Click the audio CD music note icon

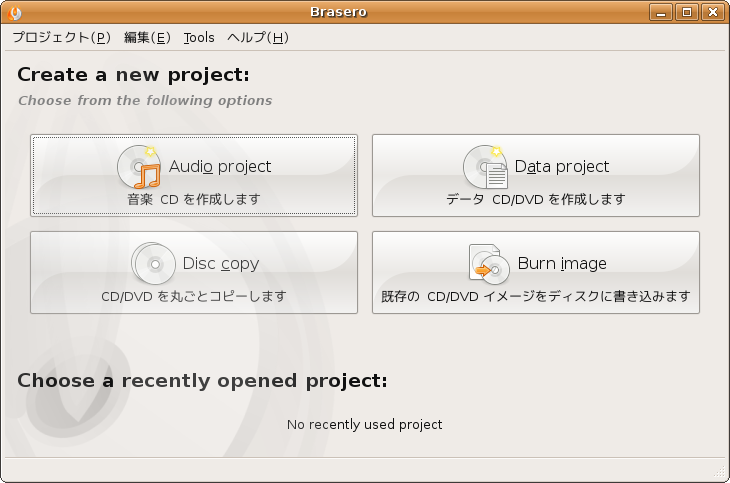coord(139,166)
